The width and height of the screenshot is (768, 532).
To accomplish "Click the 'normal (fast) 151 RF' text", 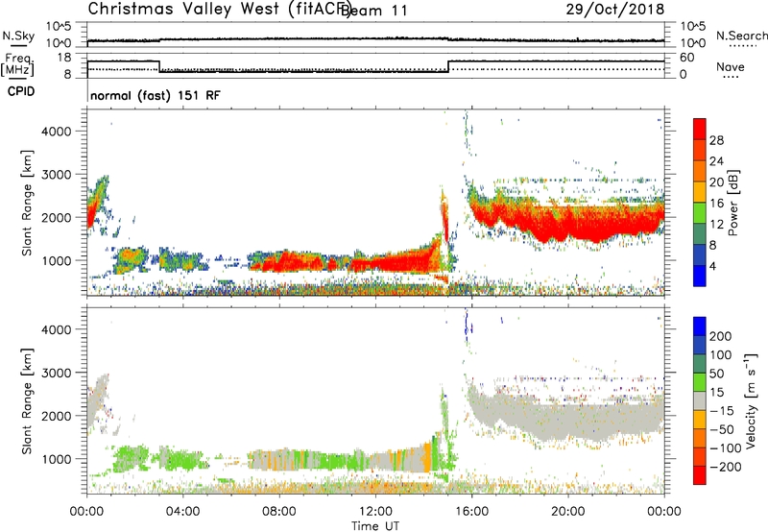I will [156, 95].
